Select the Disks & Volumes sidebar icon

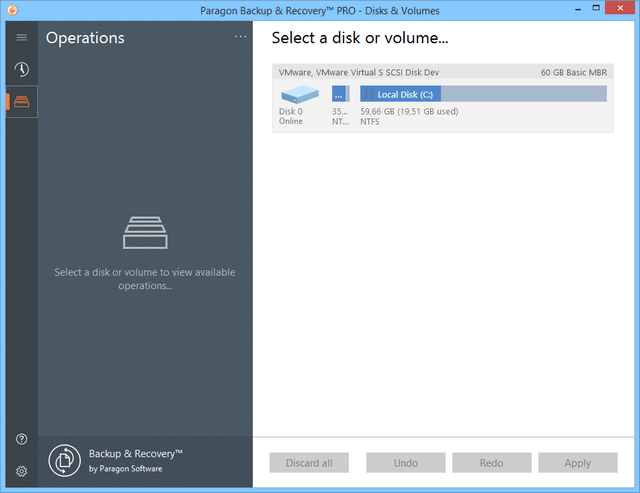pos(22,102)
